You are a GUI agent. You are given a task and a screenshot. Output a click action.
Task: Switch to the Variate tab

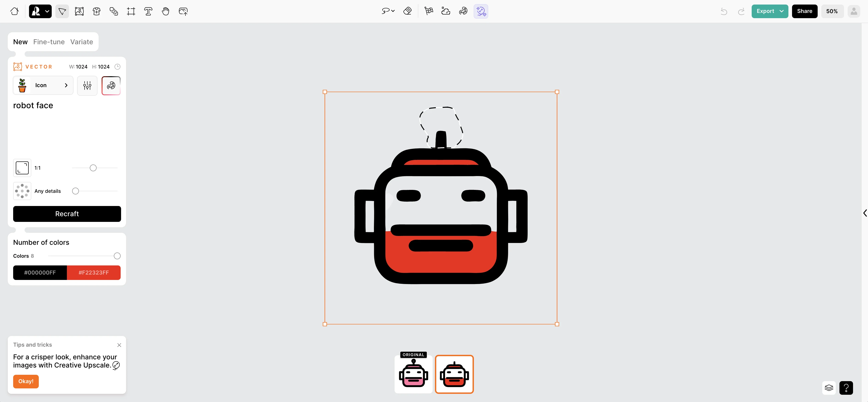[x=82, y=42]
